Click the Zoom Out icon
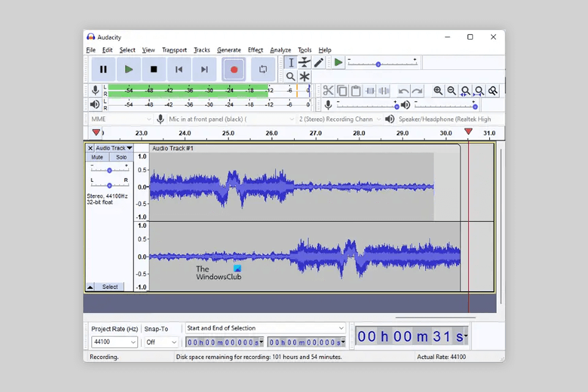 pyautogui.click(x=451, y=91)
